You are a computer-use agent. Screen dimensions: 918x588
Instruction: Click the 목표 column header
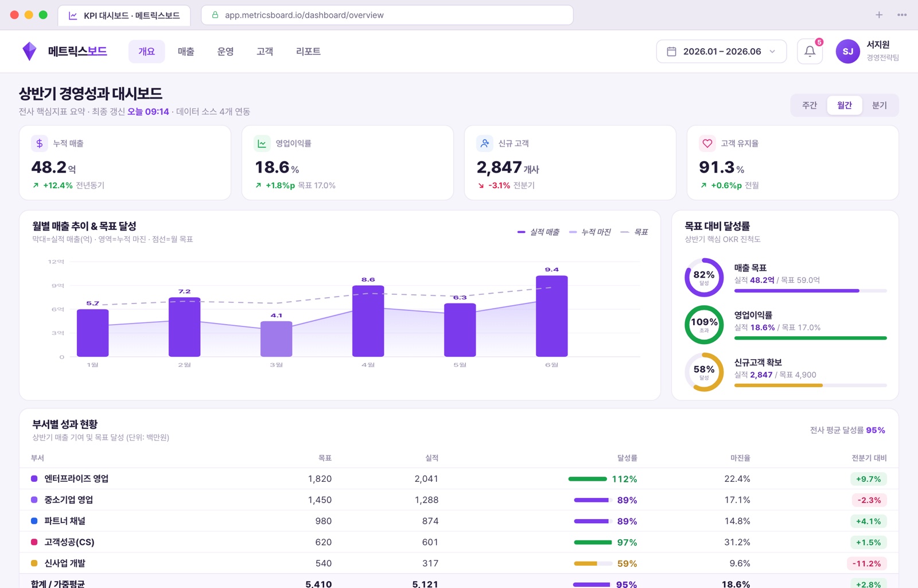click(325, 458)
